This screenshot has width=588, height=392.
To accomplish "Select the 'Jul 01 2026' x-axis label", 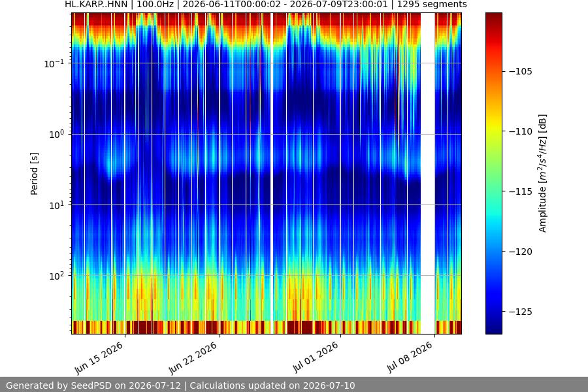I will click(x=315, y=358).
